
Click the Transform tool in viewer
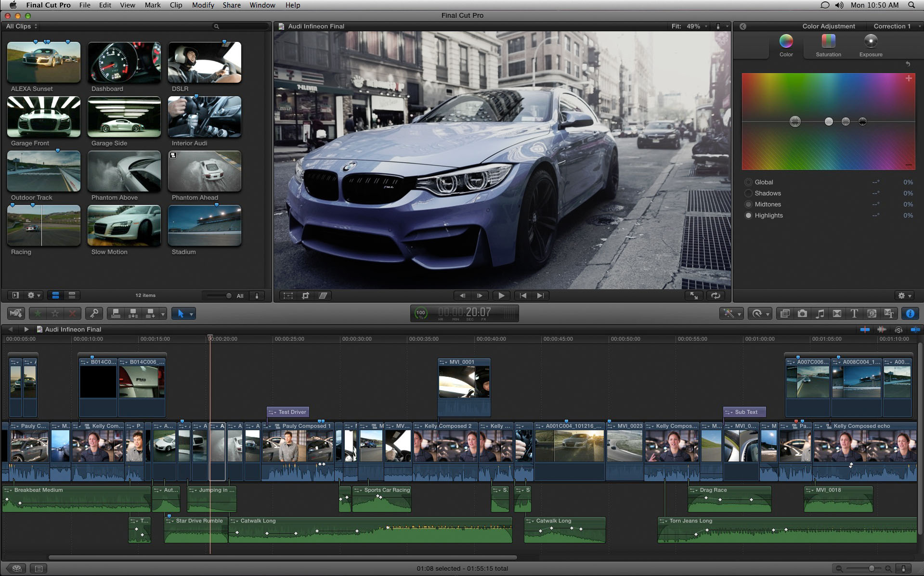[288, 295]
